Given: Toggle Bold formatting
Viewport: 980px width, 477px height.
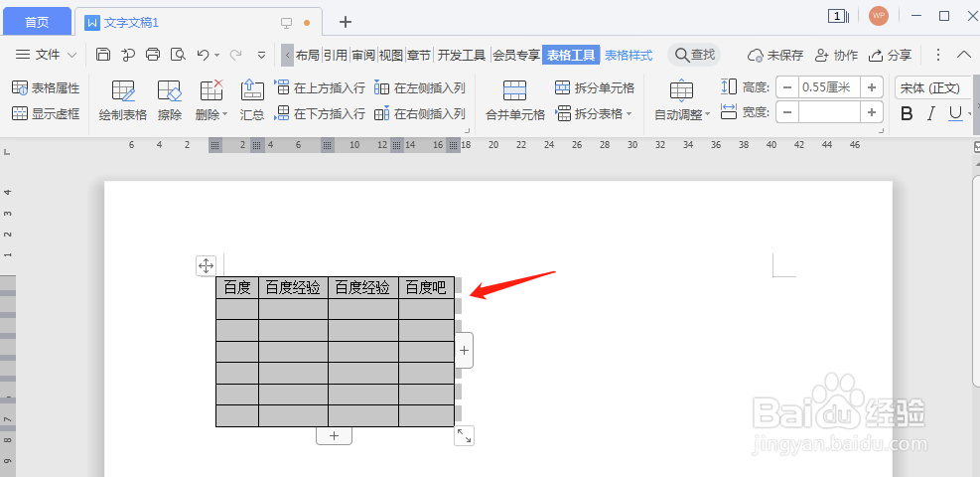Looking at the screenshot, I should 907,113.
